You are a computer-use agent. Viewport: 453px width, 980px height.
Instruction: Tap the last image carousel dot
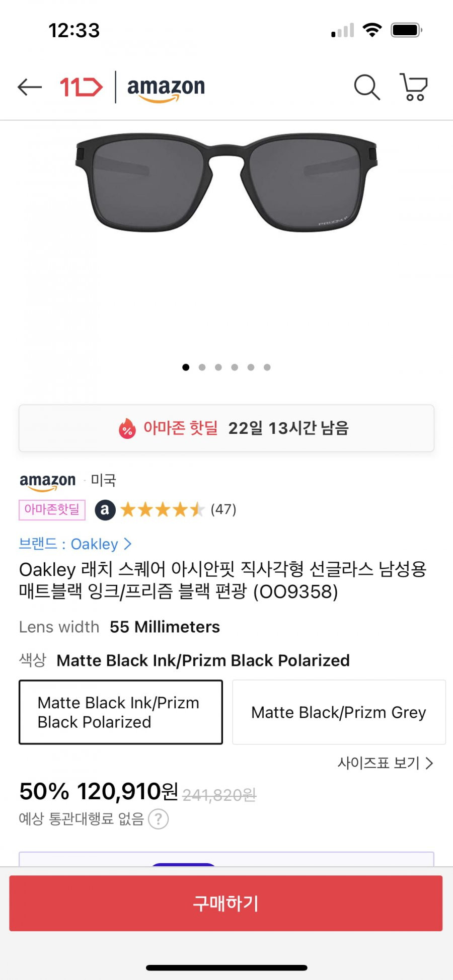point(267,367)
